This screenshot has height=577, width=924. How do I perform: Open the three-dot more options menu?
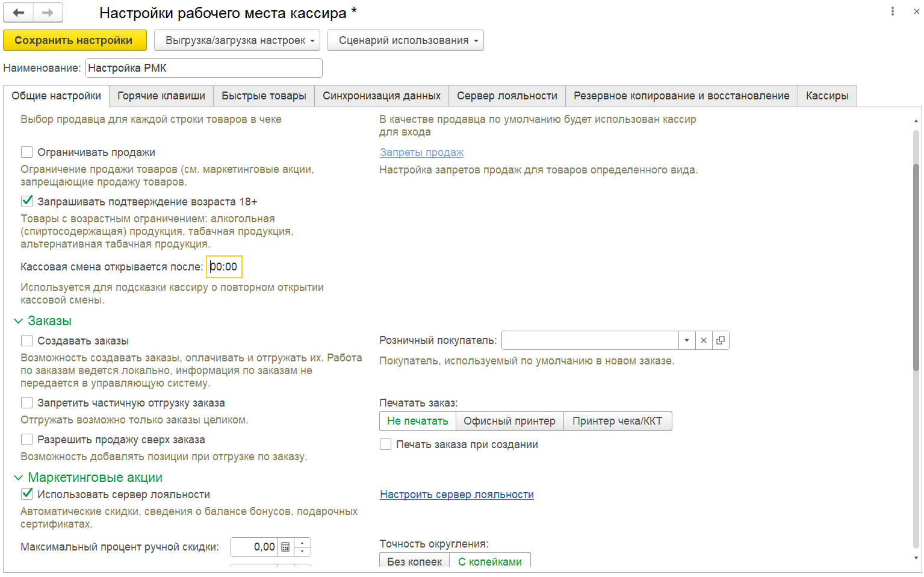pos(893,11)
